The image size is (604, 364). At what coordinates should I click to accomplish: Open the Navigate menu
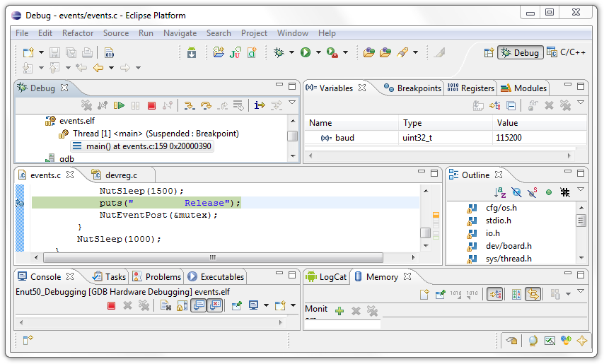tap(180, 33)
